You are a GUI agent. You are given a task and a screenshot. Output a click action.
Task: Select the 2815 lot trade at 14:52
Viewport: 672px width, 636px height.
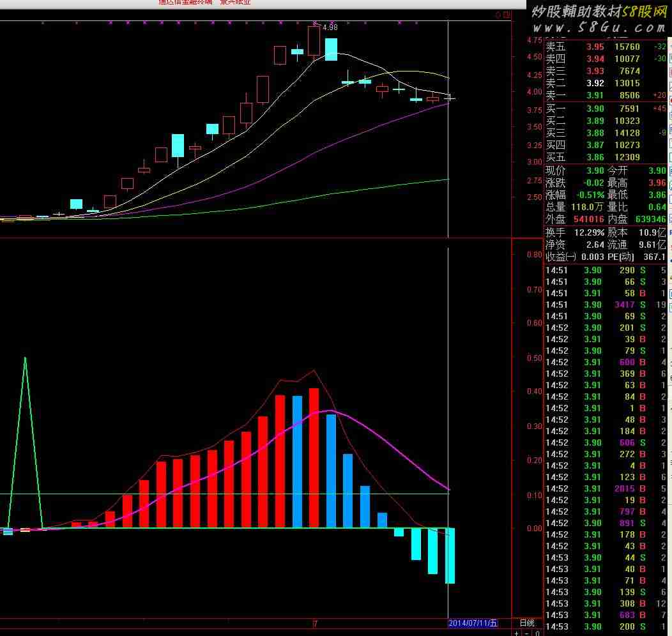[624, 488]
